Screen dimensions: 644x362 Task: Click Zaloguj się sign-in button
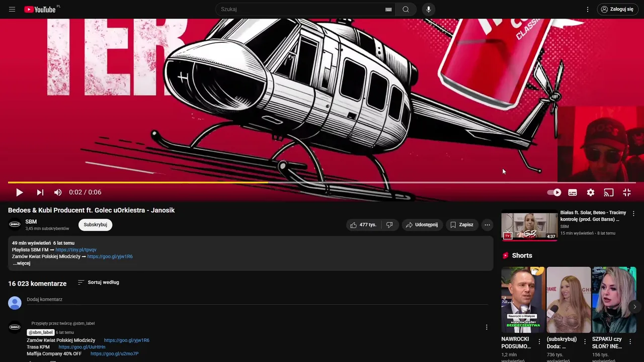[x=617, y=9]
